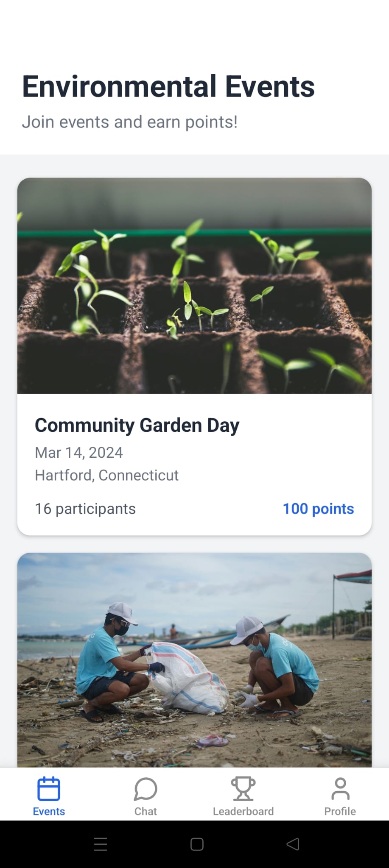Screen dimensions: 389x868
Task: Tap the 100 points reward label
Action: pos(318,509)
